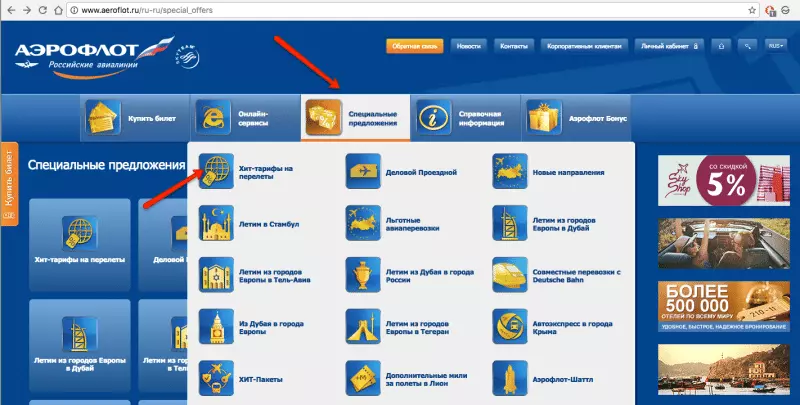Click the samovar icon Летим из Дубая в города России
This screenshot has width=800, height=405.
[x=363, y=275]
